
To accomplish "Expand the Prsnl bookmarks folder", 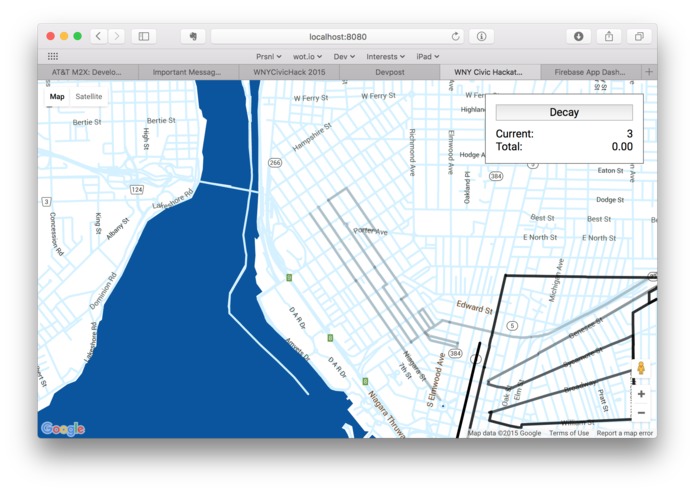I will coord(269,56).
